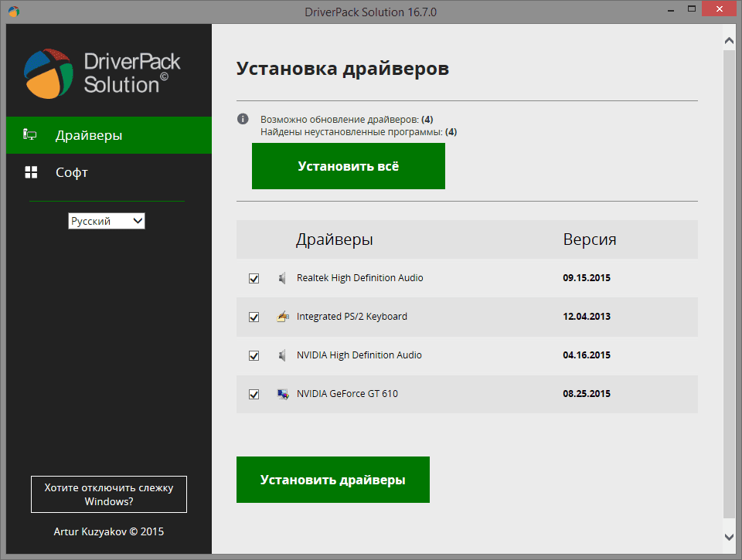Uncheck the Integrated PS/2 Keyboard checkbox

pyautogui.click(x=254, y=317)
